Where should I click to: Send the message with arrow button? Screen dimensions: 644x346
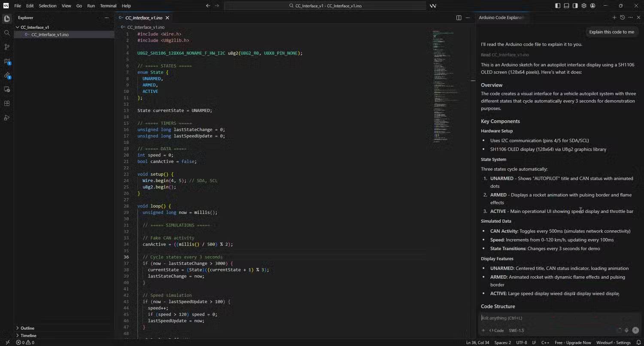coord(635,331)
